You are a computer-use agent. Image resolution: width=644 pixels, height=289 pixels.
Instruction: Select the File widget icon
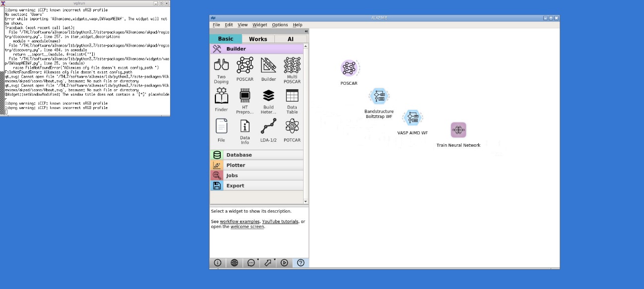(221, 126)
